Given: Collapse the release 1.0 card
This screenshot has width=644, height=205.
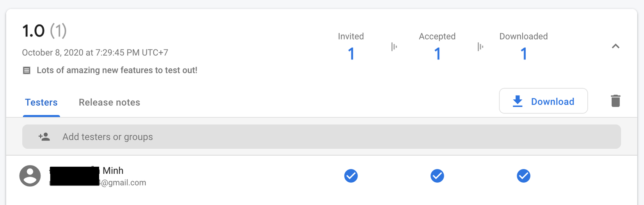Looking at the screenshot, I should 616,46.
